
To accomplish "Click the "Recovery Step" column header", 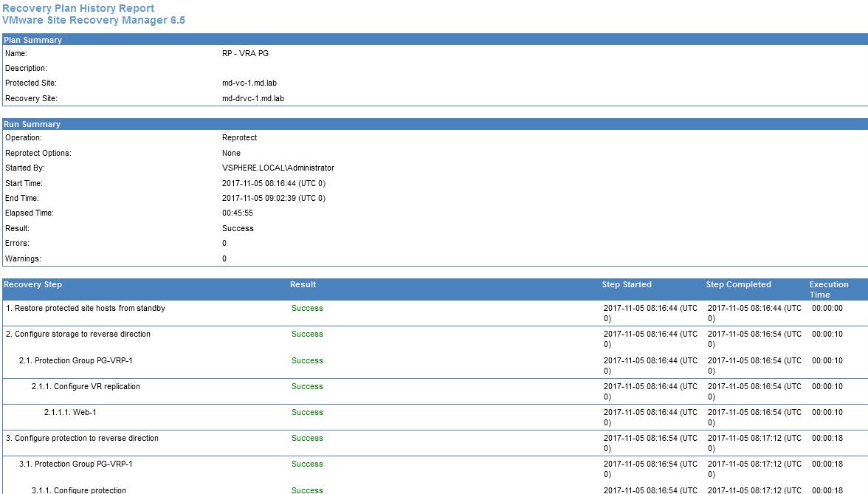I will coord(32,285).
